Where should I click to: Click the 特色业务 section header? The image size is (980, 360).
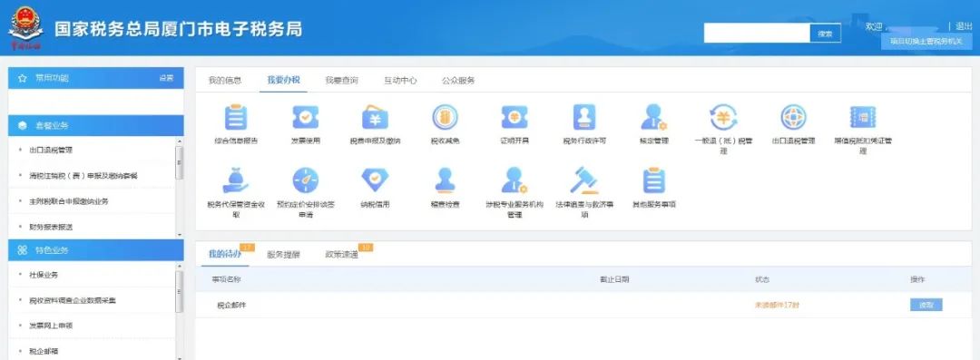[x=95, y=250]
